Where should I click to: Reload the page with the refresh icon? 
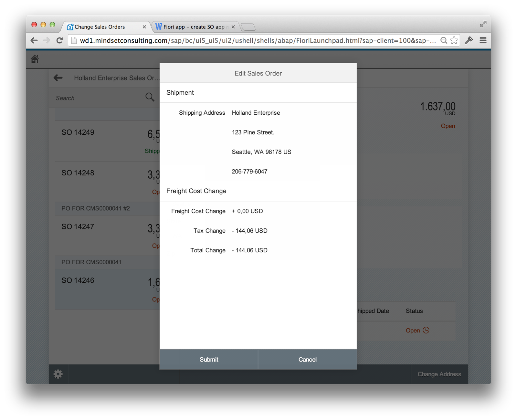(x=59, y=40)
